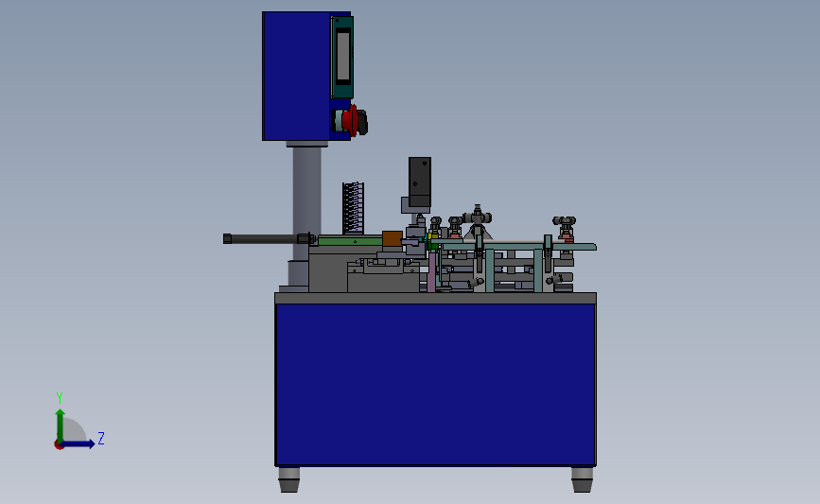Select the stacked parts magazine beside the column
Viewport: 820px width, 504px height.
353,208
